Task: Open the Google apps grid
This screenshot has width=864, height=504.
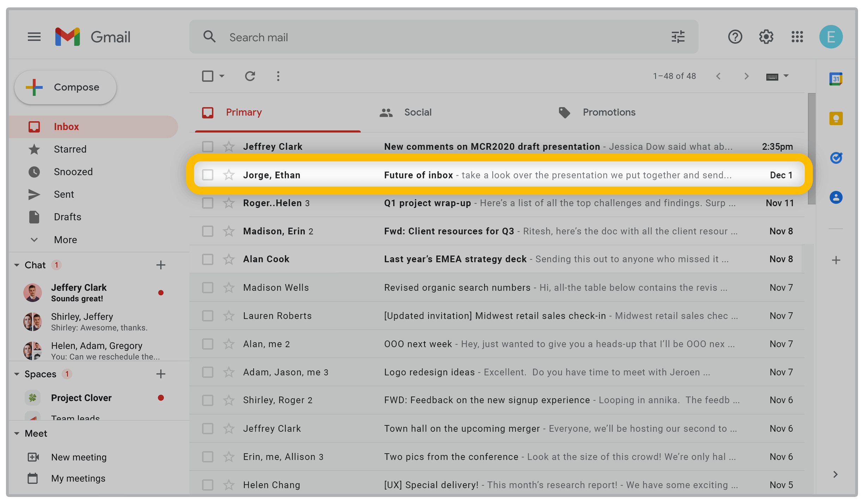Action: coord(797,37)
